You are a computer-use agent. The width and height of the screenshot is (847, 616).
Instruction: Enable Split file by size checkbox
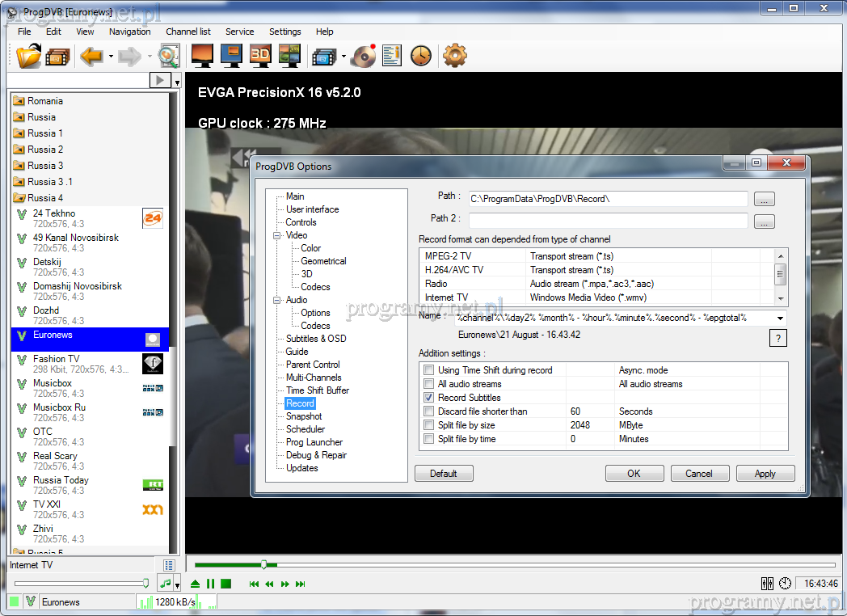(429, 425)
